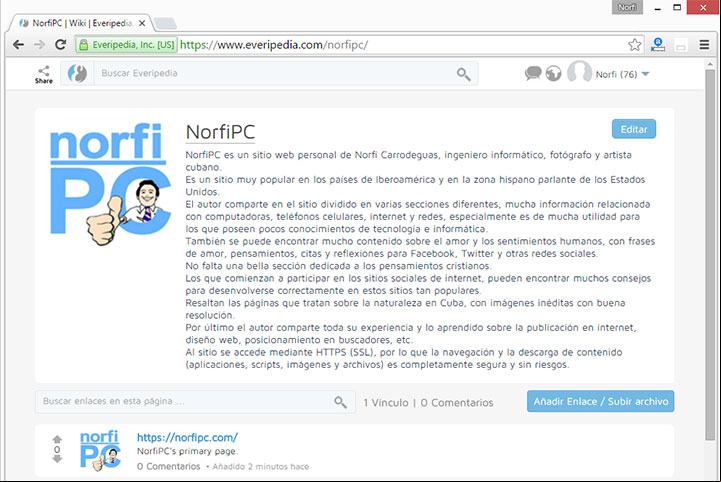Viewport: 721px width, 482px height.
Task: Click the extension icon beside the bookmark star
Action: pyautogui.click(x=658, y=45)
